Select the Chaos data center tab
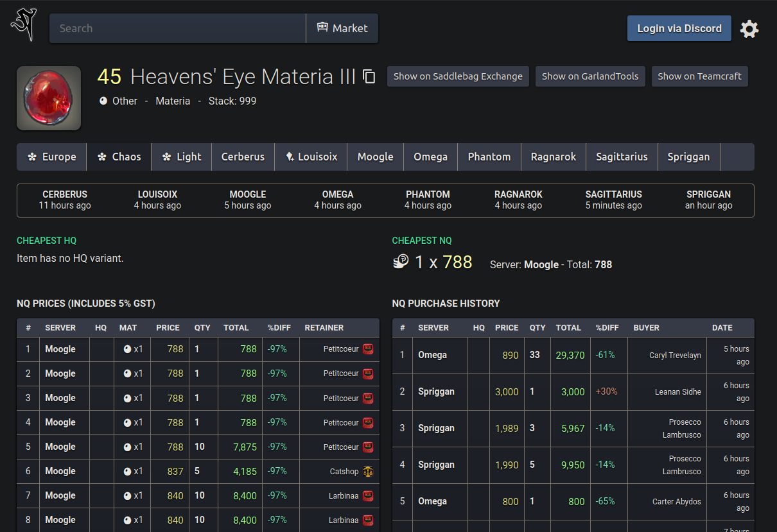Screen dimensions: 777x532 tap(119, 157)
